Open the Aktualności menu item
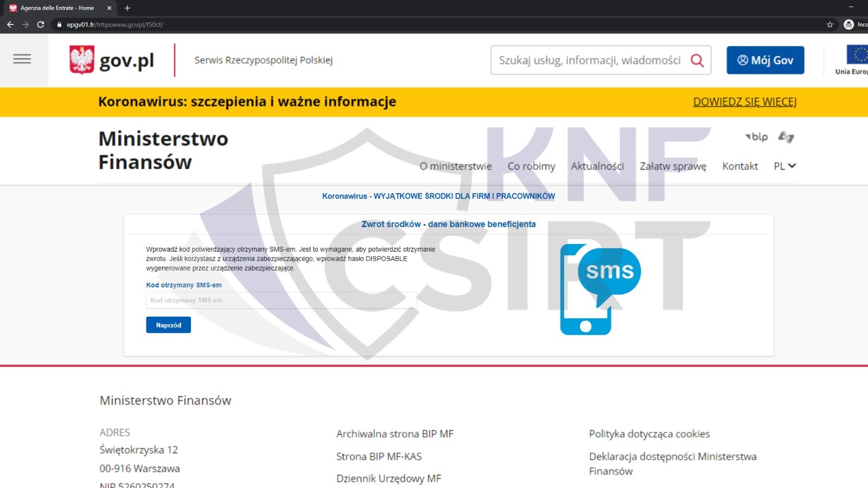 tap(597, 166)
